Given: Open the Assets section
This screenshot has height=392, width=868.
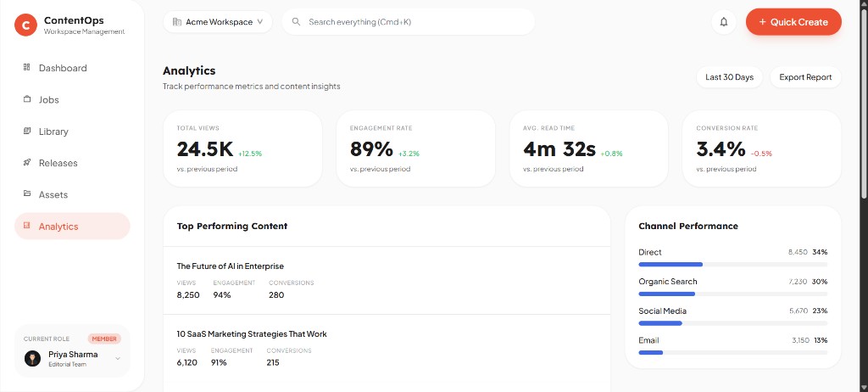Looking at the screenshot, I should [72, 194].
